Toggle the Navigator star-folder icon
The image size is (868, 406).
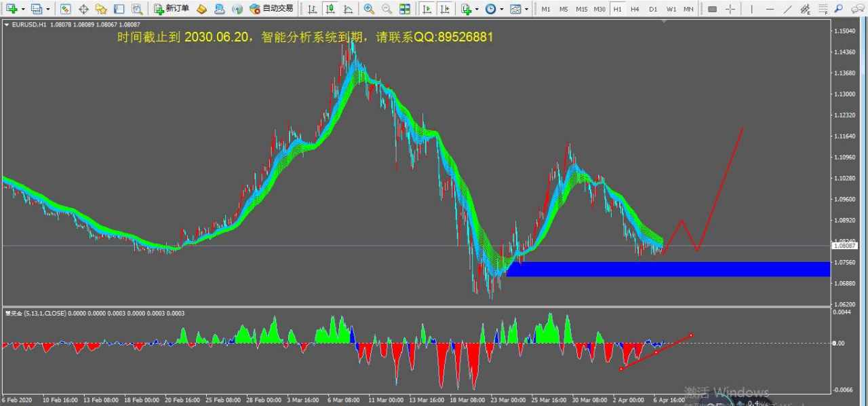pyautogui.click(x=101, y=9)
